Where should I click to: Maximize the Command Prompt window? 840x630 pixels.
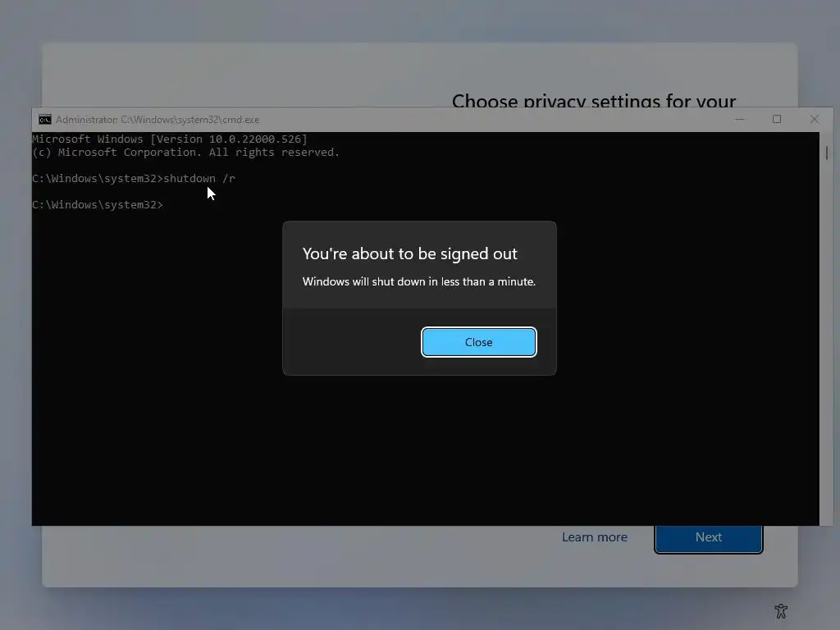777,120
